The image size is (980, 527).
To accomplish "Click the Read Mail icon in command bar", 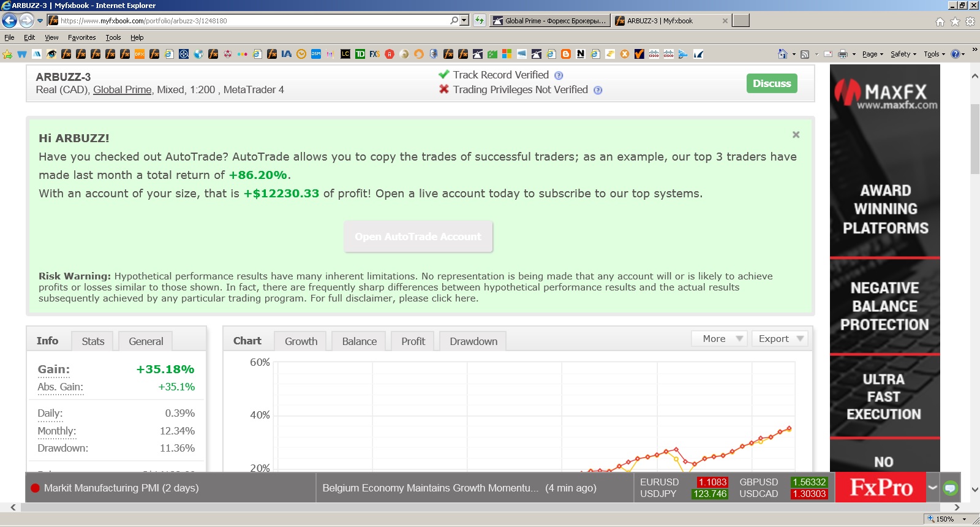I will 828,54.
